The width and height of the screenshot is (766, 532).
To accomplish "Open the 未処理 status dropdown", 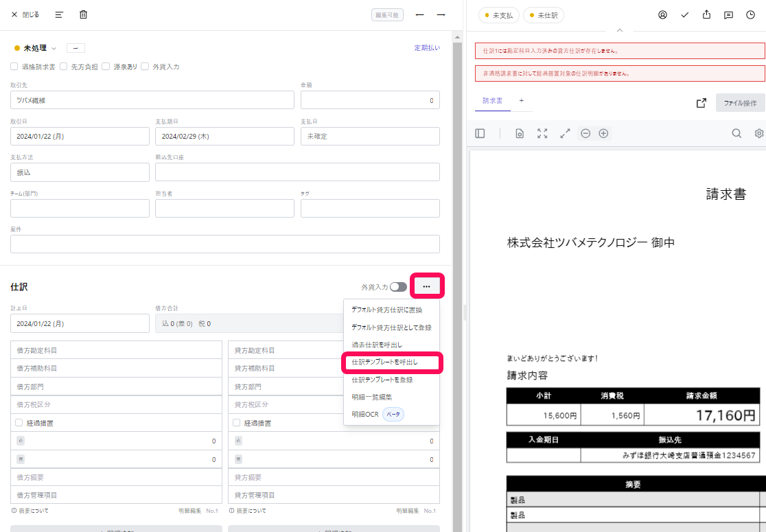I will (x=35, y=48).
